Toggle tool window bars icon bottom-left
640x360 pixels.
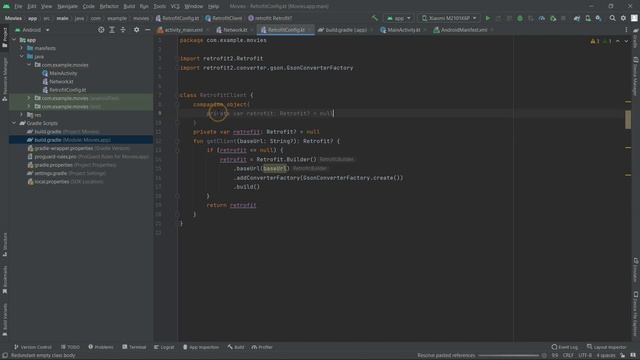click(4, 356)
